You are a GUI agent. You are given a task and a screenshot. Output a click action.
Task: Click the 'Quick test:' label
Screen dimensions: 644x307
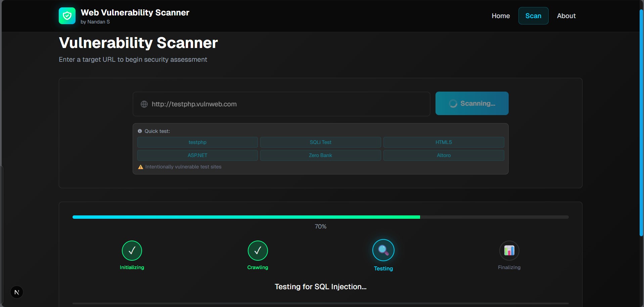157,131
